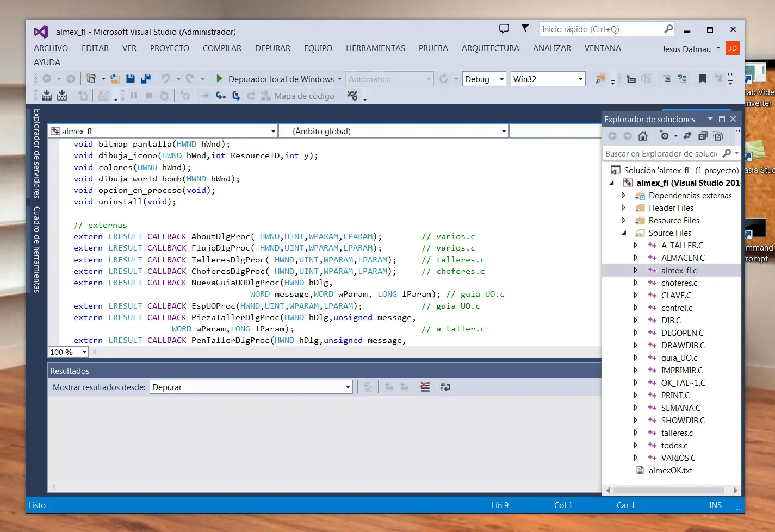Expand the Header Files node
The image size is (775, 532).
point(623,208)
